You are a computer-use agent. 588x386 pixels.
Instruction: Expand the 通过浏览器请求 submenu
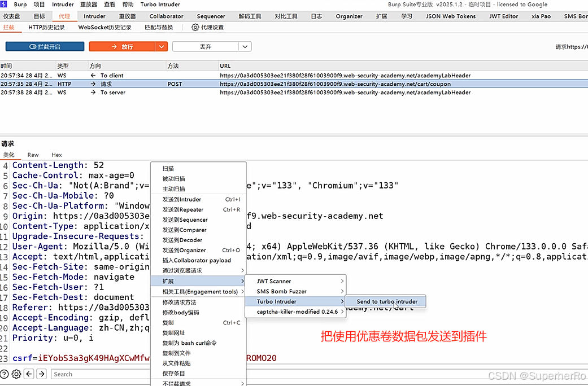coord(199,270)
